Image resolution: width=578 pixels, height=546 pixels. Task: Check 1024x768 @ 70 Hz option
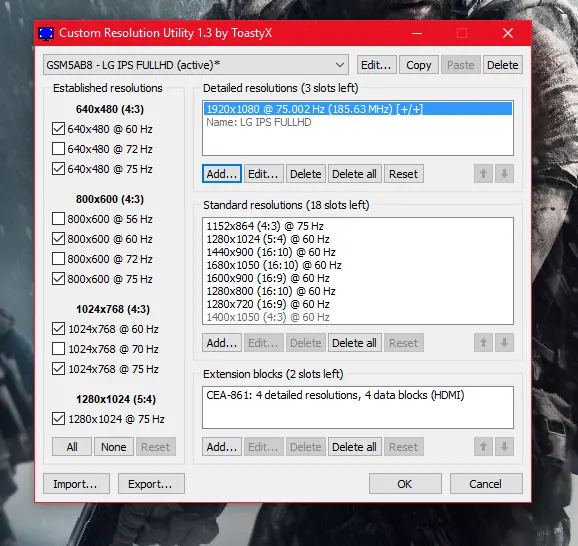[58, 348]
